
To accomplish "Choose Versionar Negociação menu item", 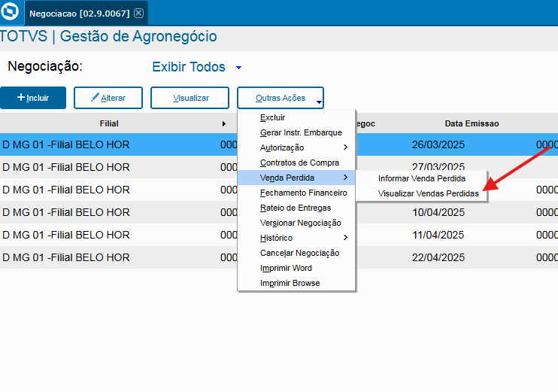I will [296, 223].
